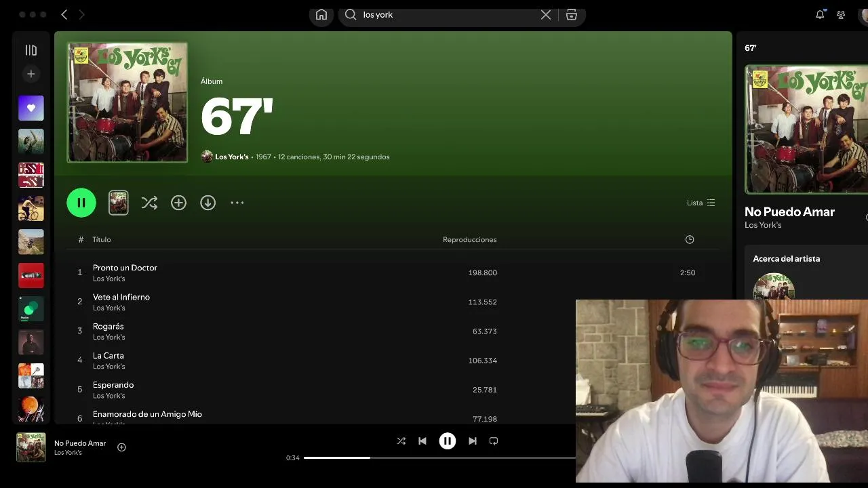Open the friends activity icon
Screen dimensions: 868x488
pyautogui.click(x=841, y=14)
